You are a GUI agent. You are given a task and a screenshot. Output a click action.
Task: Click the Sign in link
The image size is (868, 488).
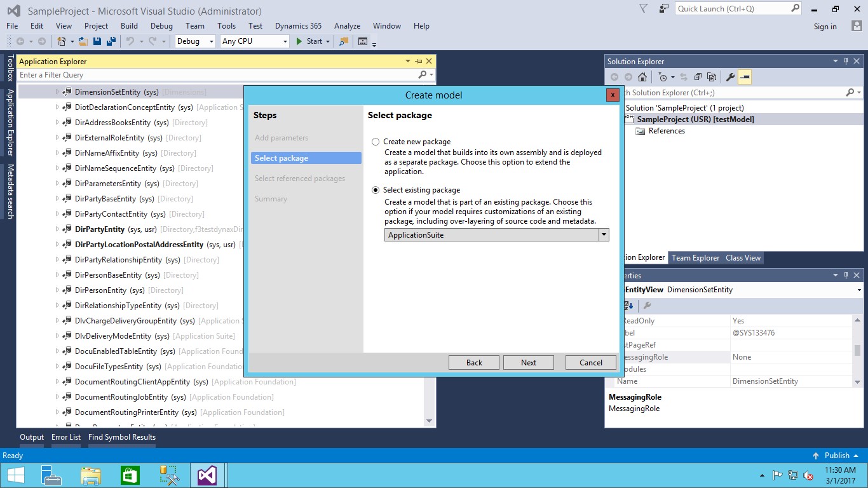point(825,27)
